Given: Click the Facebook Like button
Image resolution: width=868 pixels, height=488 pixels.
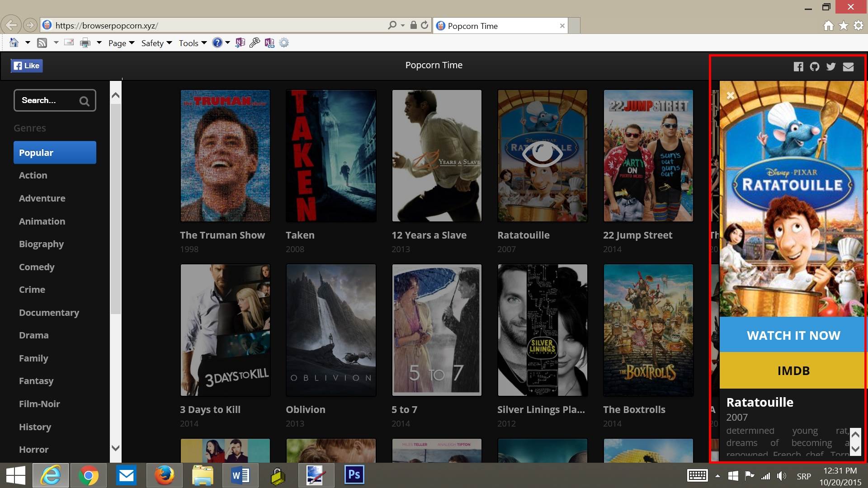Looking at the screenshot, I should (27, 65).
